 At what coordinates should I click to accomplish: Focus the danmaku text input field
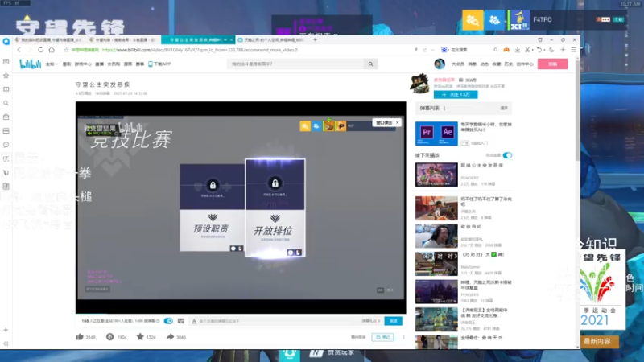[275, 321]
